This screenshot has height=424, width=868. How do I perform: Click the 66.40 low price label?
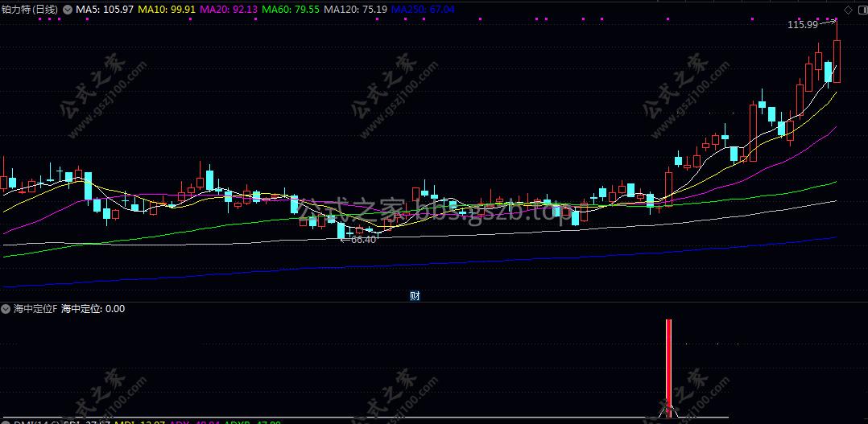click(x=363, y=240)
